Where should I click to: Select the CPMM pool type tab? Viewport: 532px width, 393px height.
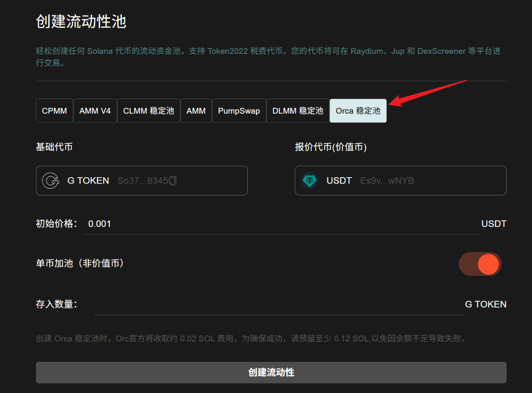tap(55, 111)
